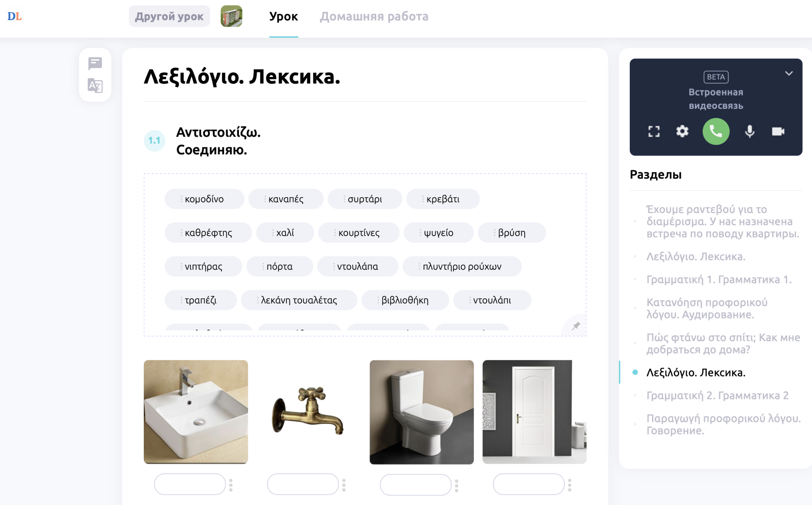Click the answer field under toilet image
Image resolution: width=812 pixels, height=505 pixels.
415,485
